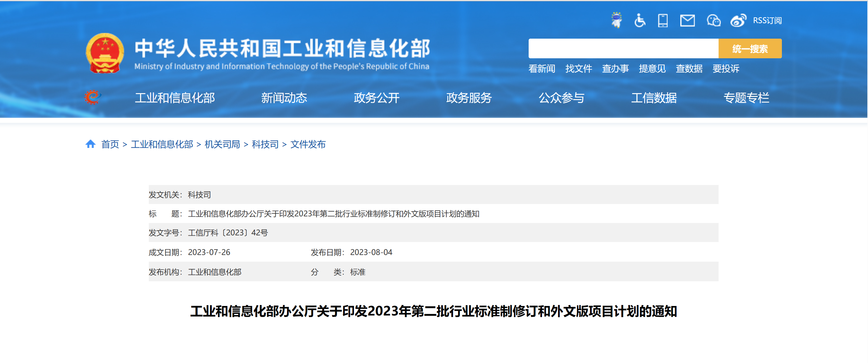
Task: Open the 工业和信息化部 navigation menu
Action: (x=175, y=98)
